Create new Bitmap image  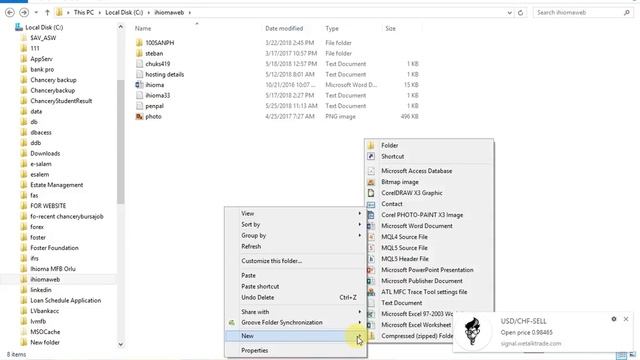(x=429, y=182)
